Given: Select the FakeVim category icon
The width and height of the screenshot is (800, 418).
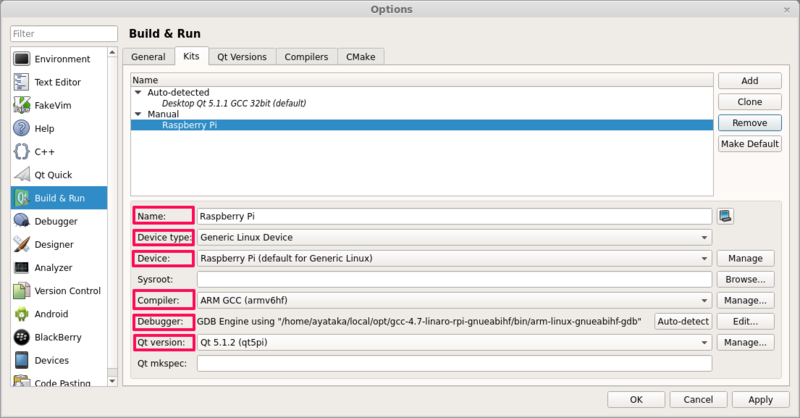Looking at the screenshot, I should (21, 105).
